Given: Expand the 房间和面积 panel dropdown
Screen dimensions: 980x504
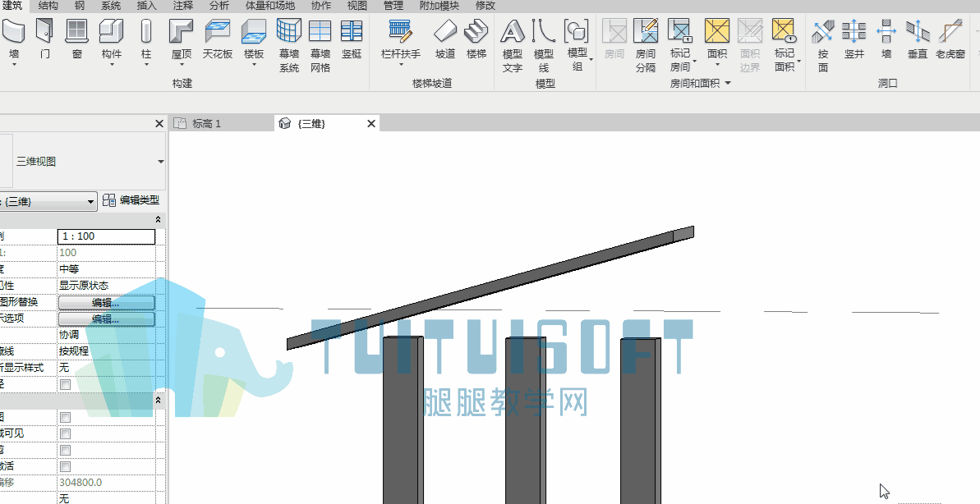Looking at the screenshot, I should (x=728, y=83).
